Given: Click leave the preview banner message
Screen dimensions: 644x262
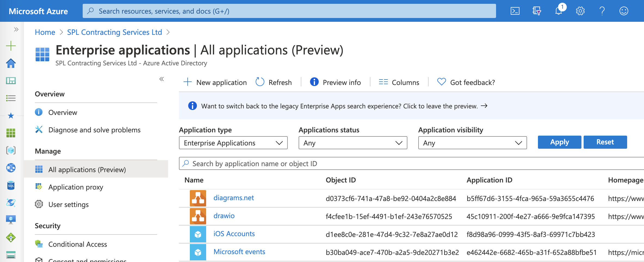Looking at the screenshot, I should (339, 106).
